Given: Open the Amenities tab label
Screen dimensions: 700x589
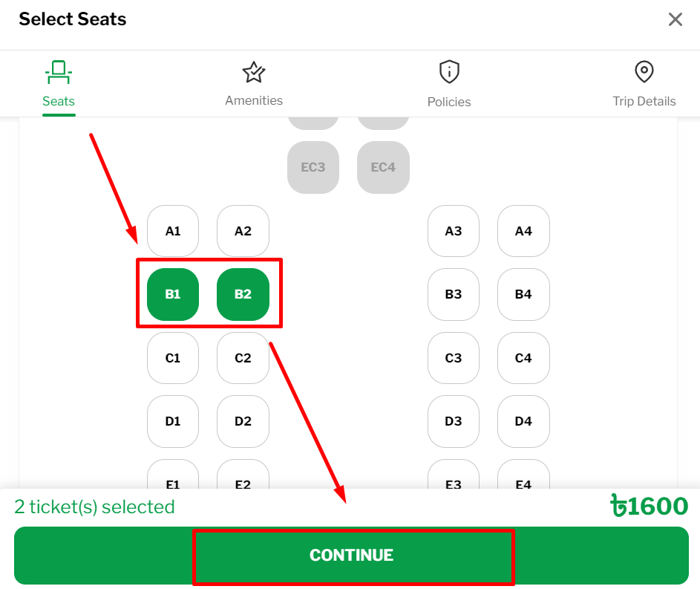Looking at the screenshot, I should [x=254, y=100].
